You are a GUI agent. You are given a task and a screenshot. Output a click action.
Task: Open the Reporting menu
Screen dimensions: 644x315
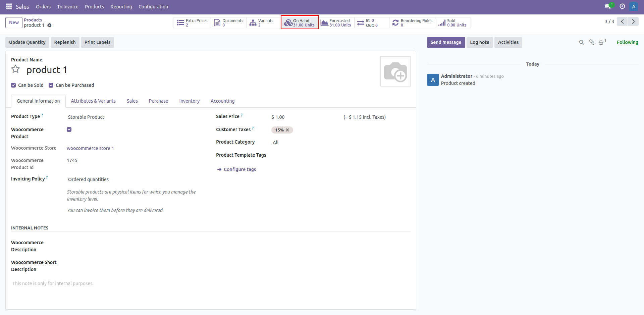pos(121,7)
